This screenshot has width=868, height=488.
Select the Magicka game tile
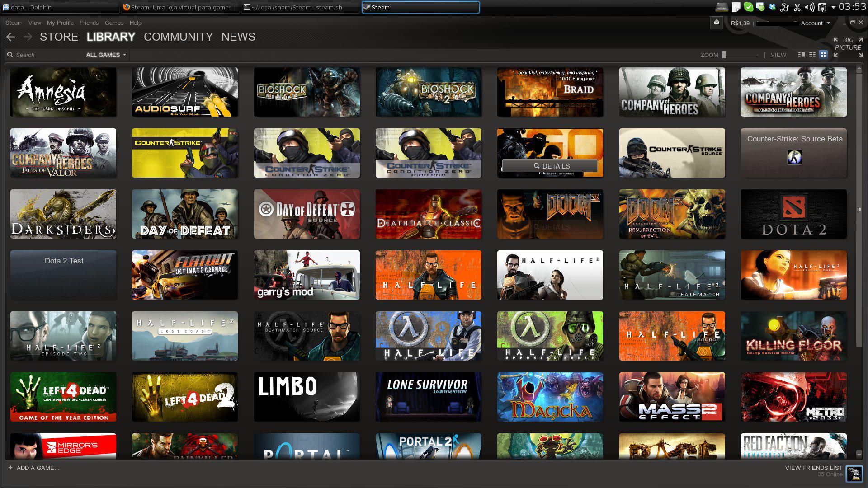tap(550, 397)
